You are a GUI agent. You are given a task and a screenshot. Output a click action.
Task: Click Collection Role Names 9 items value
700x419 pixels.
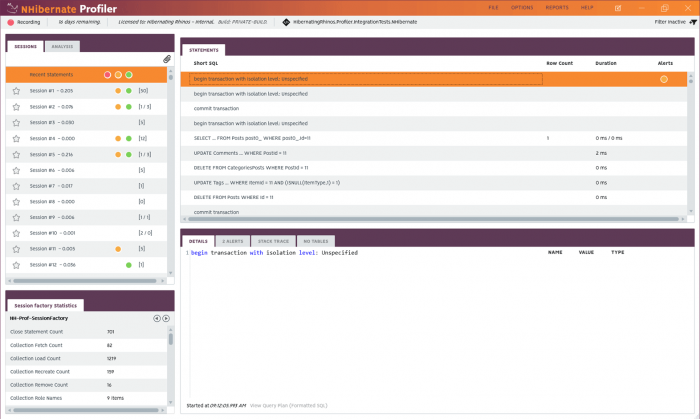[x=115, y=398]
